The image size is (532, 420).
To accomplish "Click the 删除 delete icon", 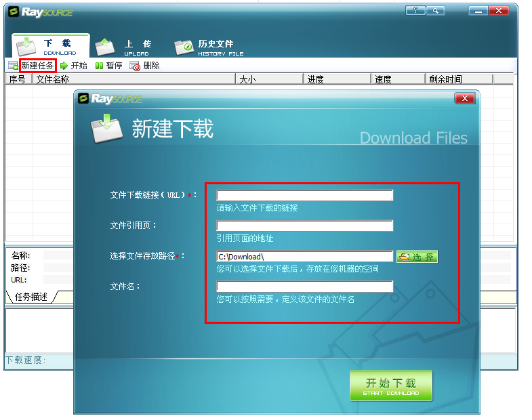I will click(135, 66).
